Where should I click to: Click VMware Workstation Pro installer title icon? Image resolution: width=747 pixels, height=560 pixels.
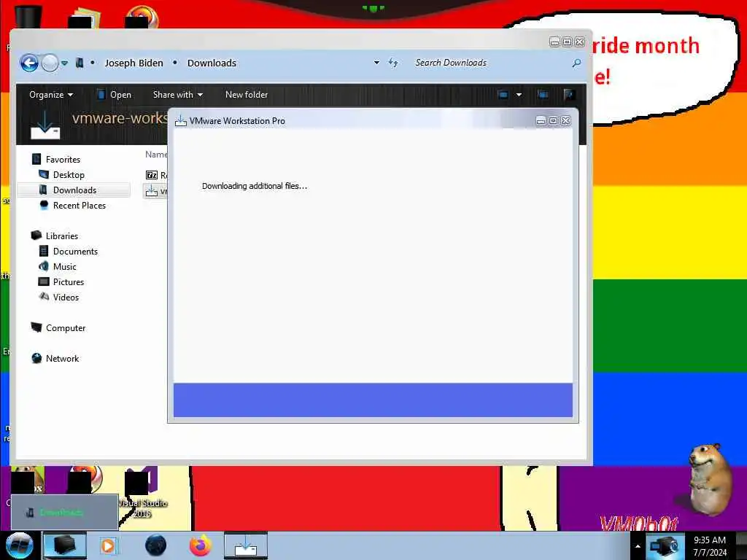coord(181,121)
